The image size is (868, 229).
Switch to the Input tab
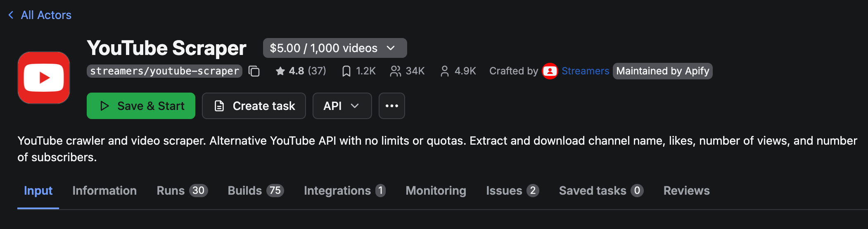pyautogui.click(x=38, y=191)
